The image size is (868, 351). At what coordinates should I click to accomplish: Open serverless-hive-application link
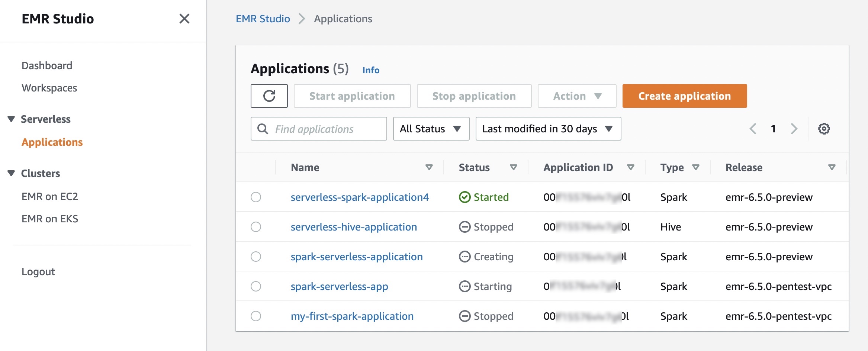point(354,227)
